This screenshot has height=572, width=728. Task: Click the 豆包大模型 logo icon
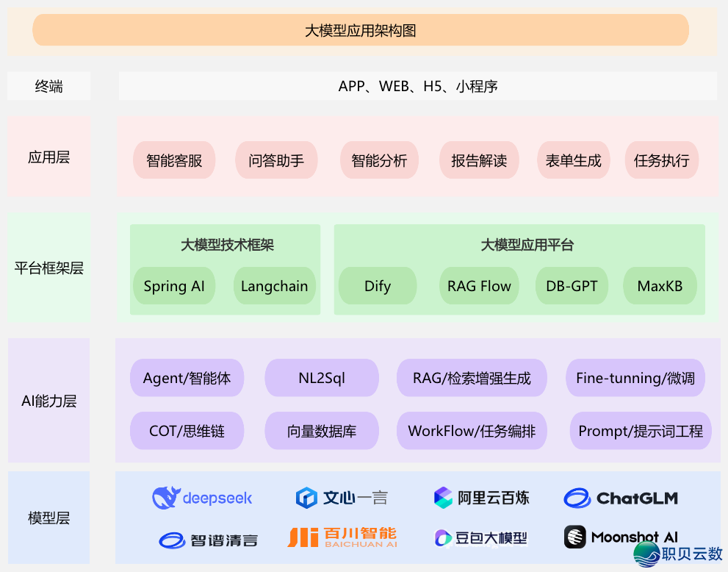point(442,538)
